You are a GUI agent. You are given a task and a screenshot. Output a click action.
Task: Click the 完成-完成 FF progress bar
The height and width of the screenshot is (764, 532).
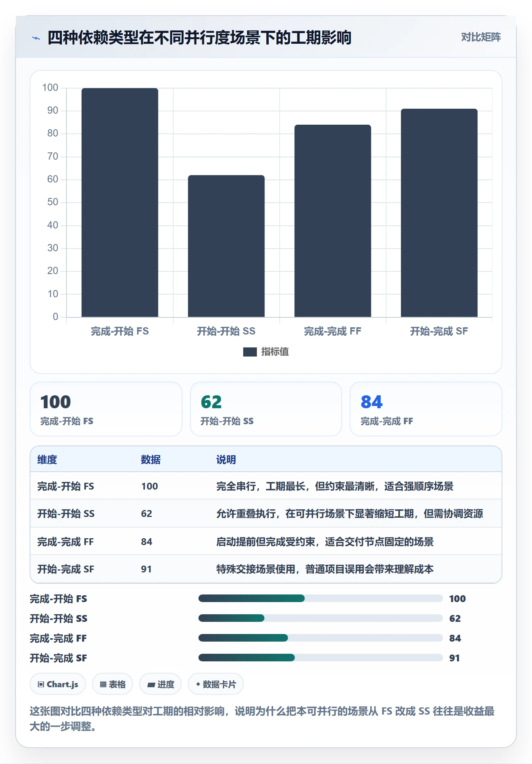pos(320,638)
